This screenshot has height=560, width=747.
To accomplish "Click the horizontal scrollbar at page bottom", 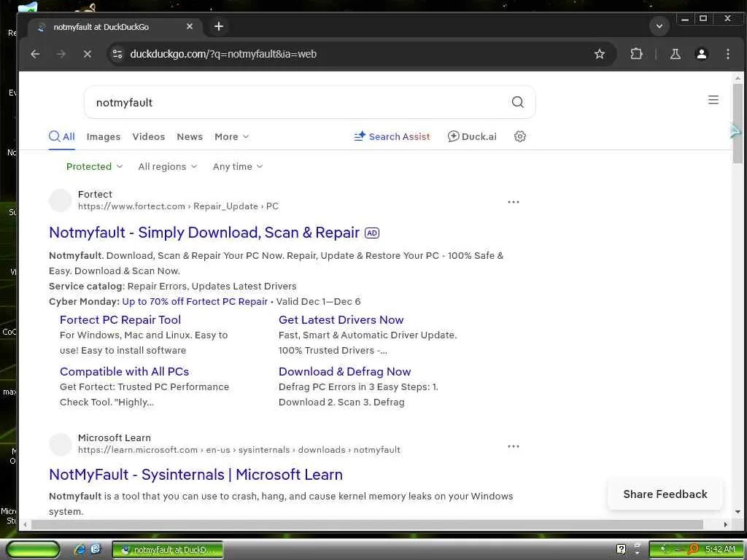I will [x=367, y=524].
